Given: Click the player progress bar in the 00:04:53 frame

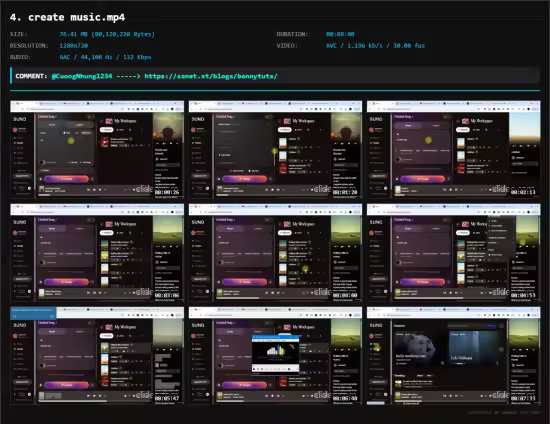Looking at the screenshot, I should click(450, 298).
